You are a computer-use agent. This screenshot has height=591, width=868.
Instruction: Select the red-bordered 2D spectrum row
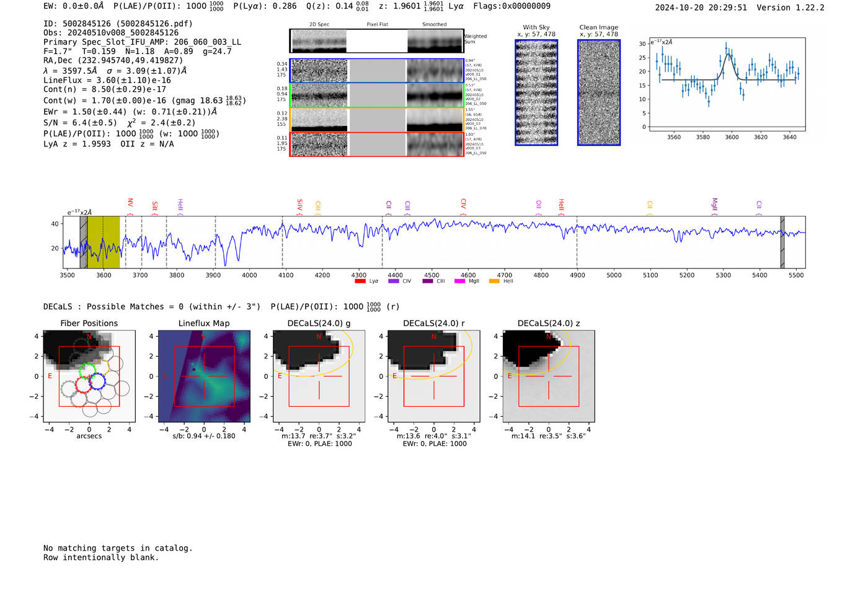pos(377,144)
